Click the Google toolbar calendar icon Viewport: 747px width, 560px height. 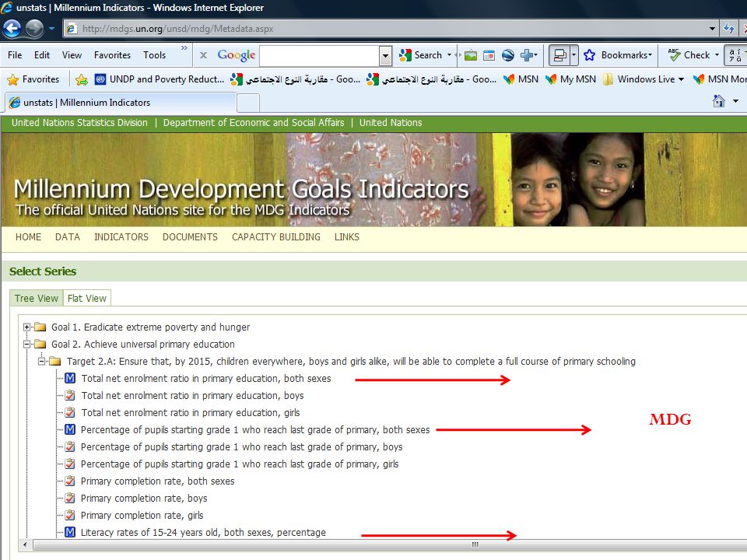[x=489, y=55]
